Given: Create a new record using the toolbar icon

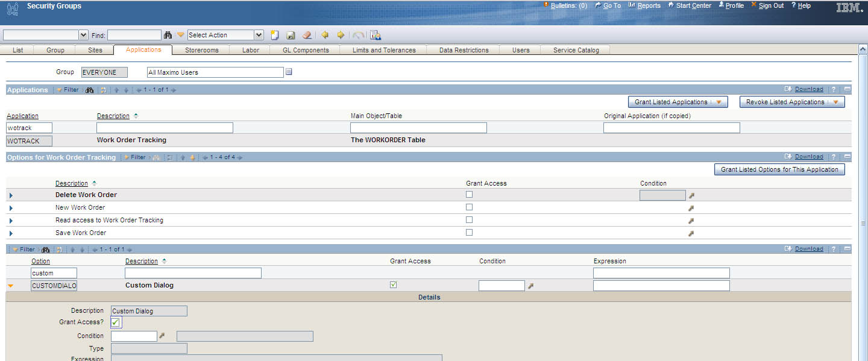Looking at the screenshot, I should [x=274, y=35].
